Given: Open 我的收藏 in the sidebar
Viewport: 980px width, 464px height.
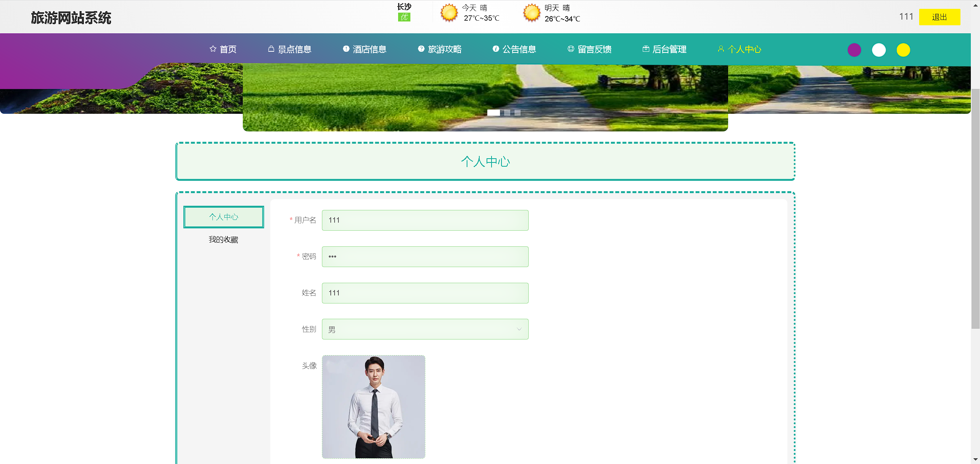Looking at the screenshot, I should tap(223, 240).
